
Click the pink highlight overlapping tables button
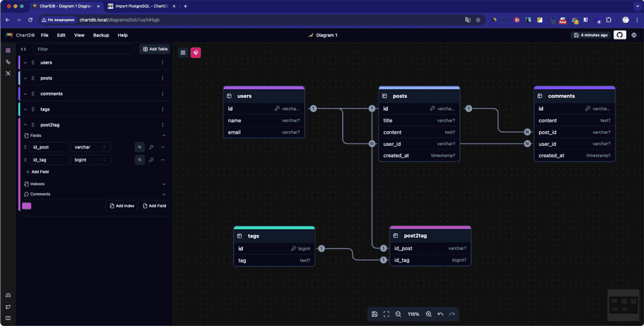pos(196,53)
